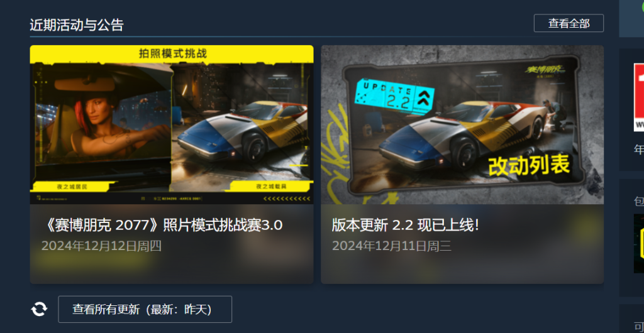Open the 改动列表 patch notes image
The width and height of the screenshot is (644, 333).
tap(462, 124)
